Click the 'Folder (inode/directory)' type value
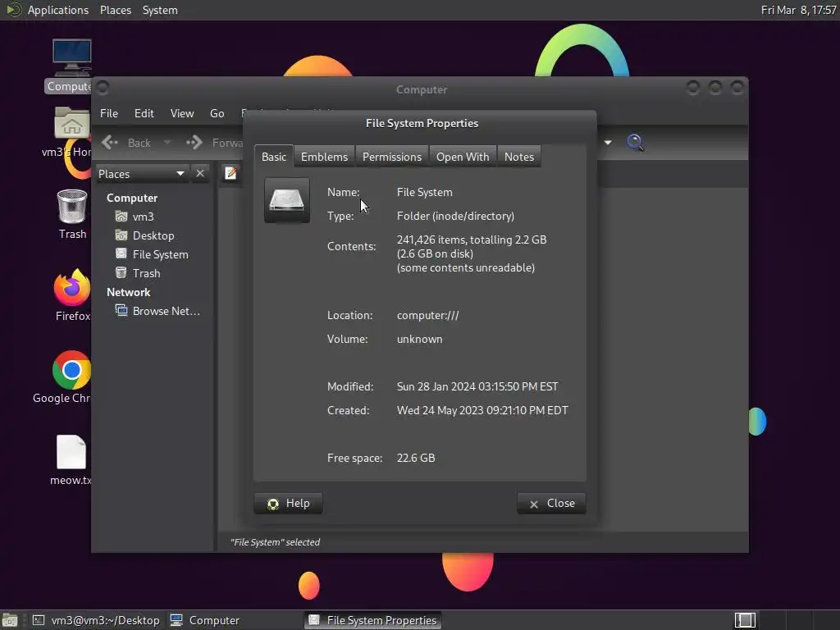Image resolution: width=840 pixels, height=630 pixels. [455, 216]
